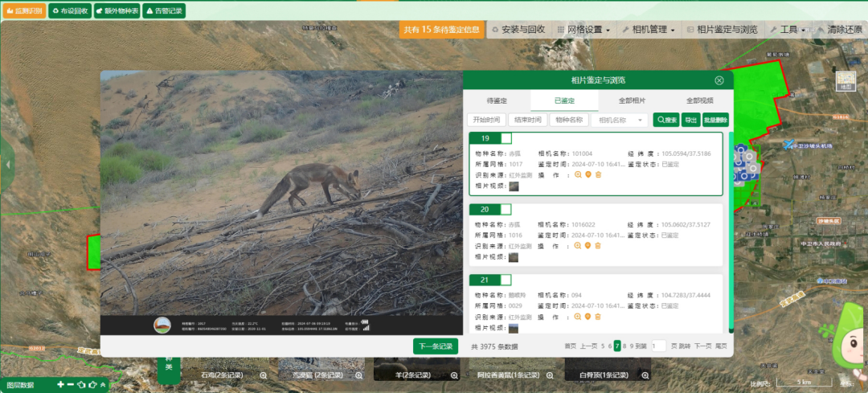This screenshot has height=393, width=868.
Task: Delete record 21 using trash icon
Action: [598, 317]
